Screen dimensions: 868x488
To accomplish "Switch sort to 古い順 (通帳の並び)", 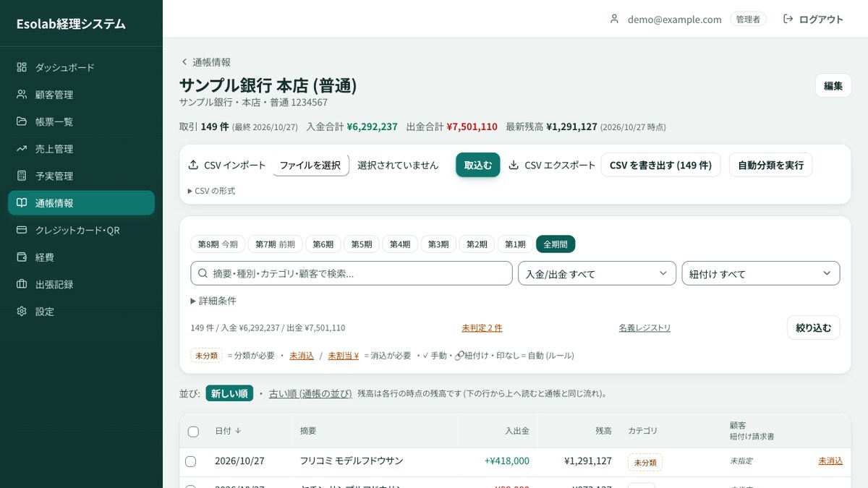I will coord(310,394).
